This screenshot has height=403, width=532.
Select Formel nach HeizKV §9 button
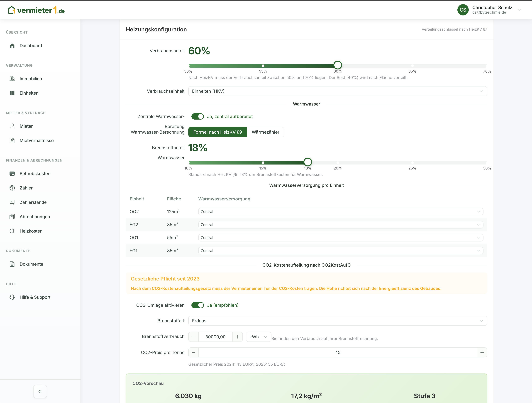coord(217,132)
